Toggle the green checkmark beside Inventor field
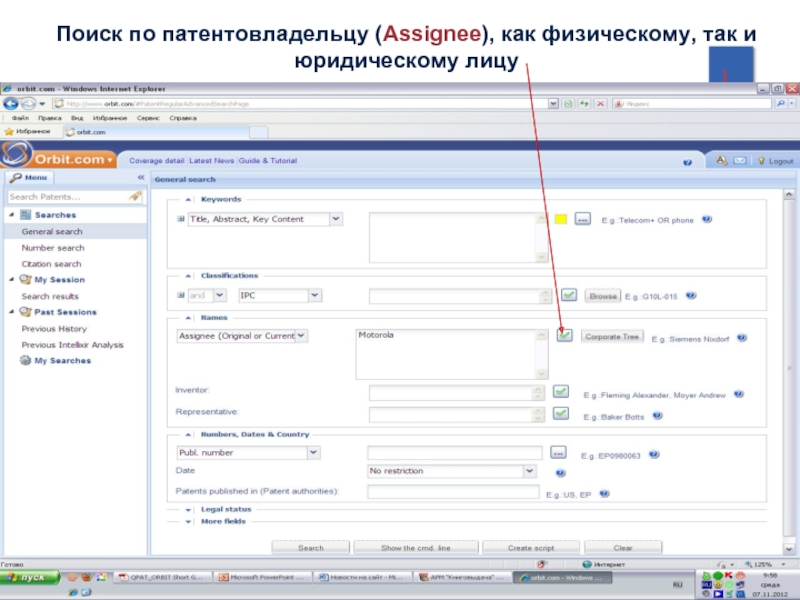This screenshot has height=600, width=800. click(x=561, y=393)
